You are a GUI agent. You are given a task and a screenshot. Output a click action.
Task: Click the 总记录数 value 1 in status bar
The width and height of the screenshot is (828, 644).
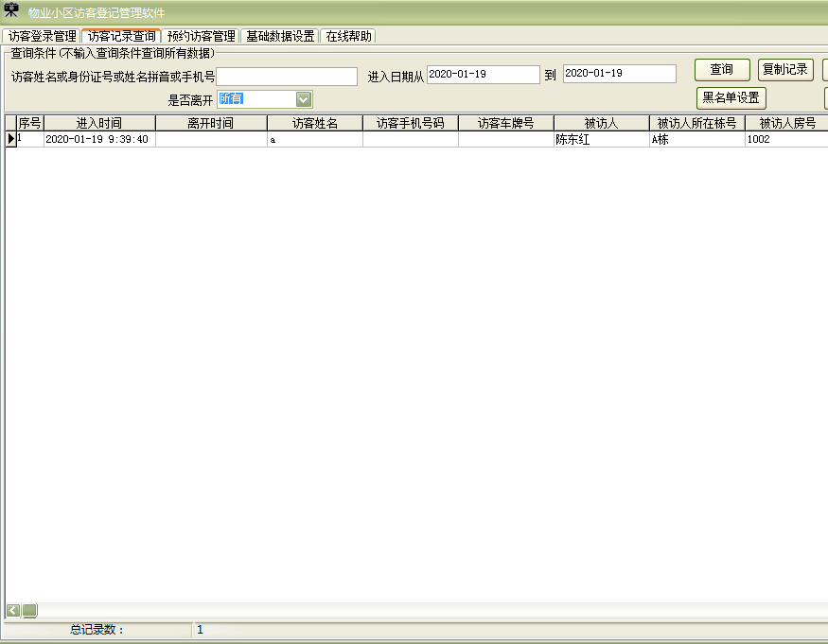coord(200,629)
